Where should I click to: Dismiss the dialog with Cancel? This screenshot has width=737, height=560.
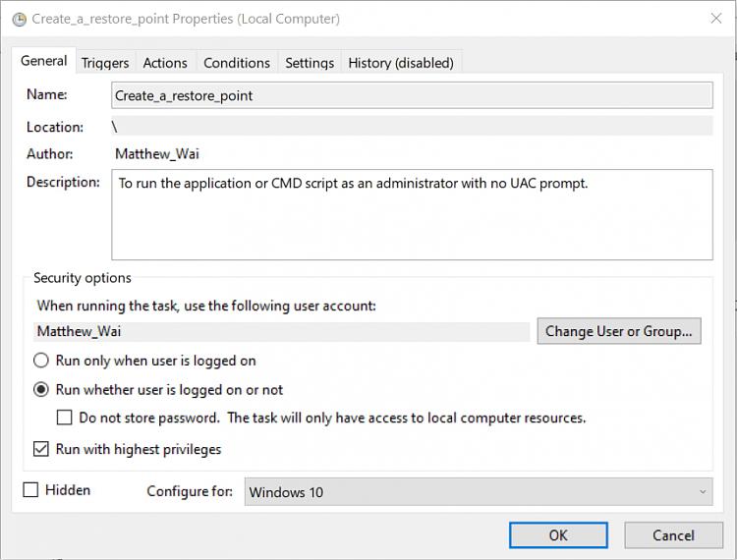pos(673,535)
